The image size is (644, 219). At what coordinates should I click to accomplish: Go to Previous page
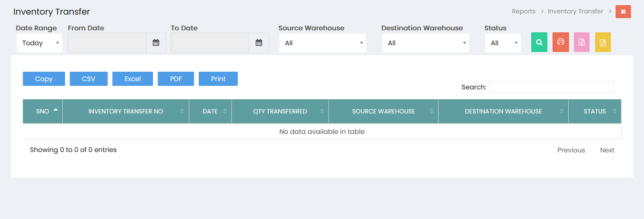[x=571, y=150]
